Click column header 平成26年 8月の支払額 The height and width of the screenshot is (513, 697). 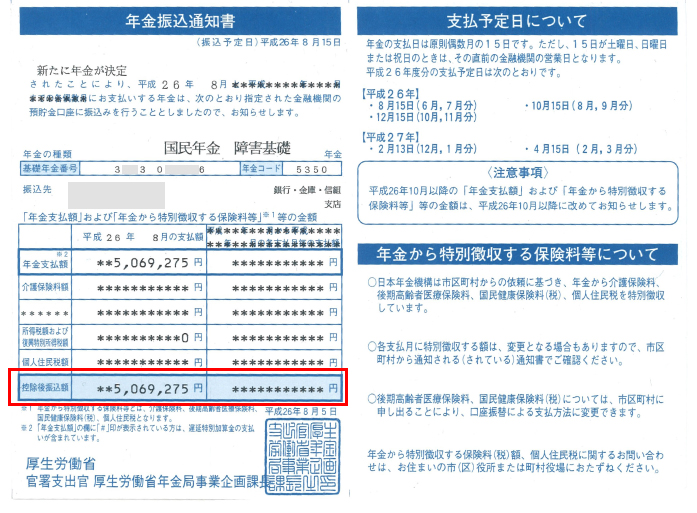(x=143, y=237)
